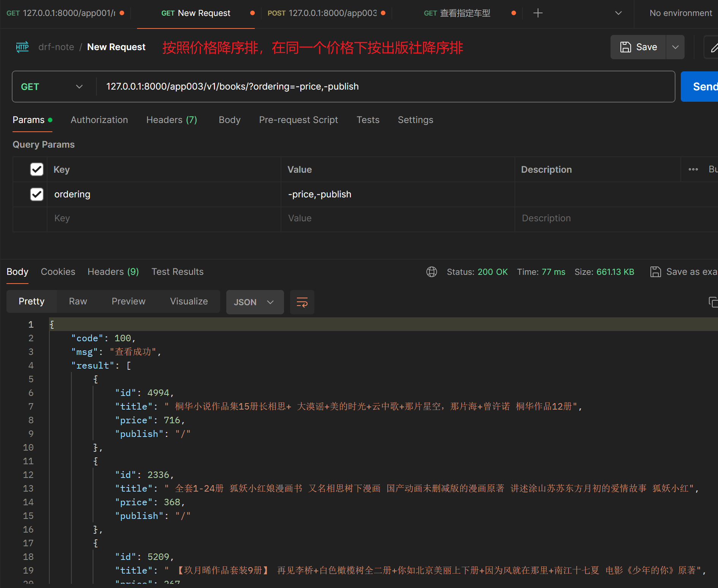Click the ordering key cell
718x588 pixels.
pos(164,194)
